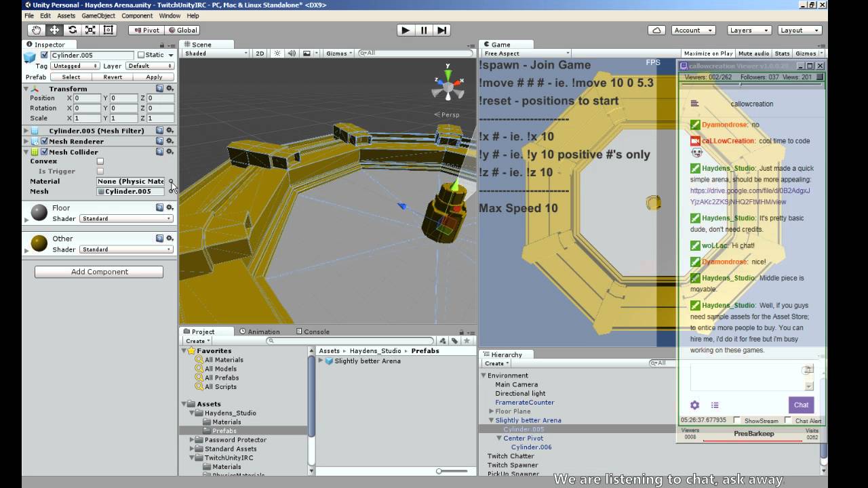The height and width of the screenshot is (488, 868).
Task: Open the Component menu
Action: (137, 16)
